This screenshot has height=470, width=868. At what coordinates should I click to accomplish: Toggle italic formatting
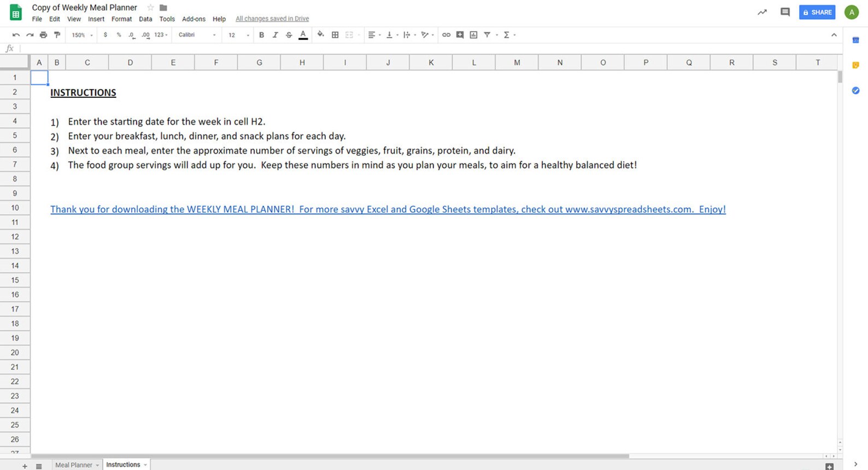click(x=275, y=35)
